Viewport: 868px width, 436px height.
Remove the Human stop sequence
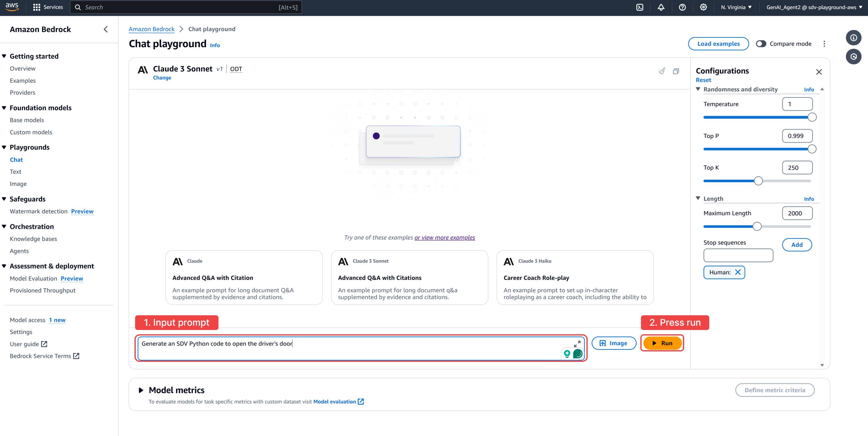pos(738,272)
